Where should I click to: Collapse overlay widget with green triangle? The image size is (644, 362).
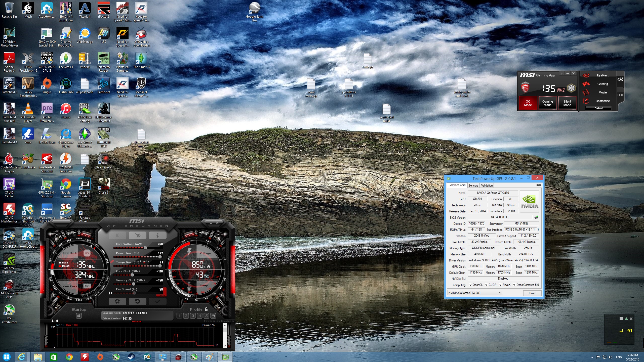pos(626,319)
